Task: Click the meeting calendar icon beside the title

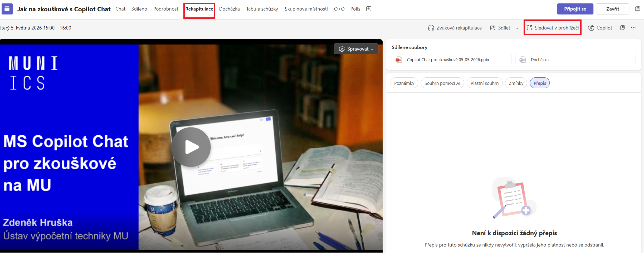Action: (7, 9)
